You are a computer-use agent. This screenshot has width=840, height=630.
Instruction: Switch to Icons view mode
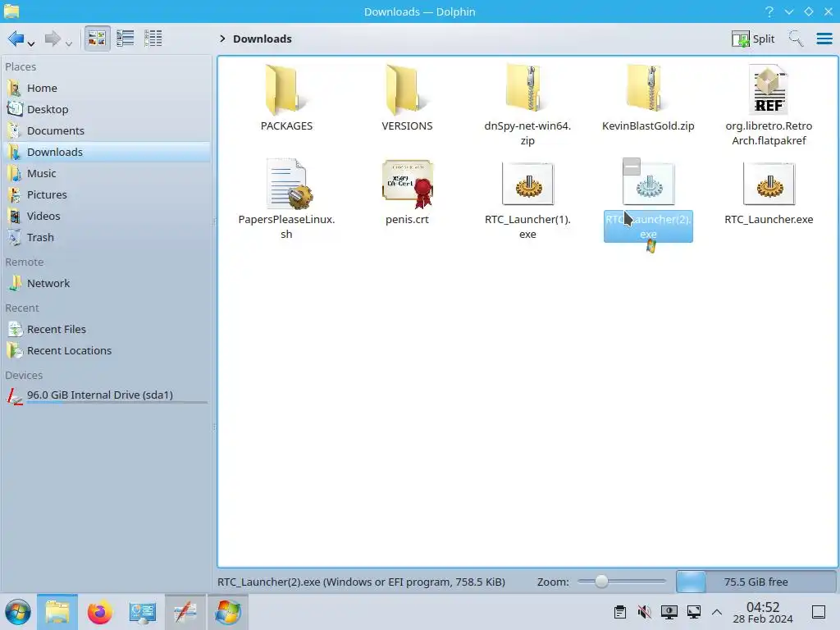click(x=97, y=39)
